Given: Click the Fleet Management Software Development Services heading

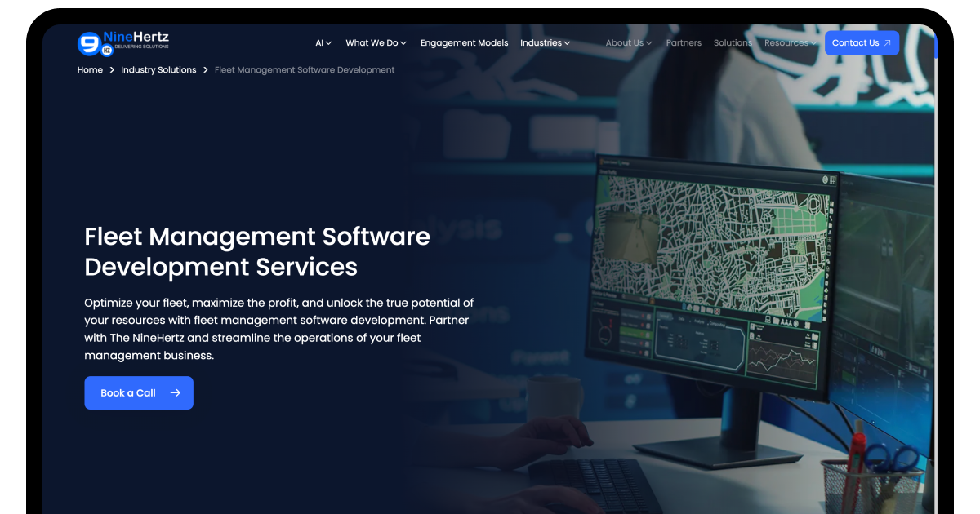Looking at the screenshot, I should point(257,251).
